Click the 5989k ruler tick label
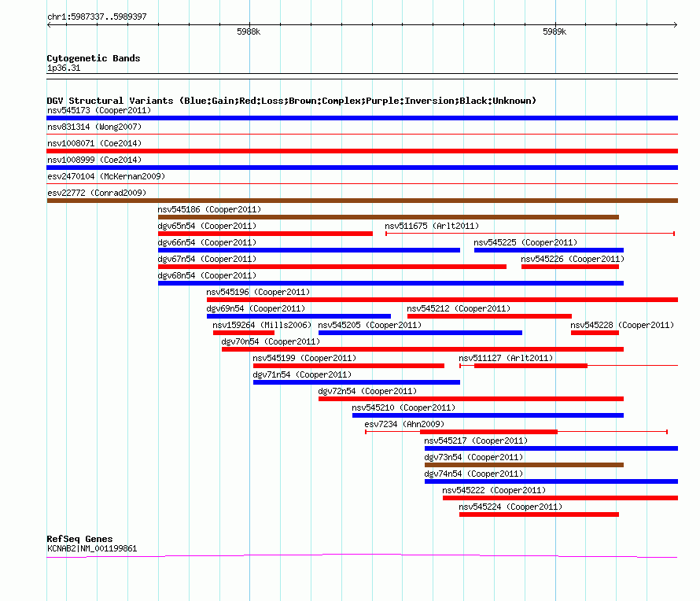Viewport: 700px width, 601px height. pos(554,31)
